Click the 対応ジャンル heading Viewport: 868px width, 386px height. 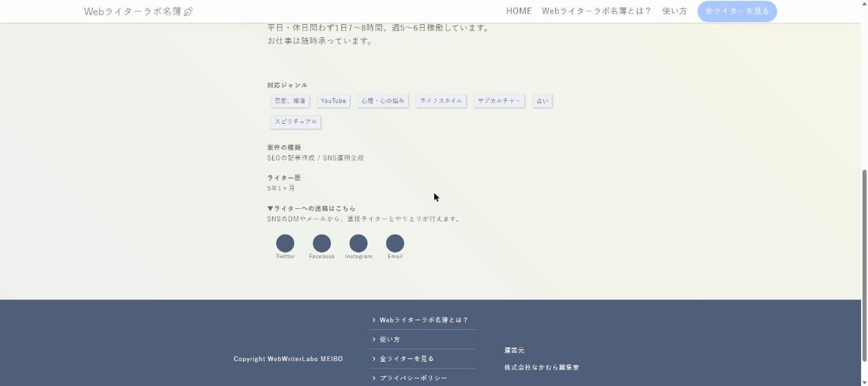287,85
